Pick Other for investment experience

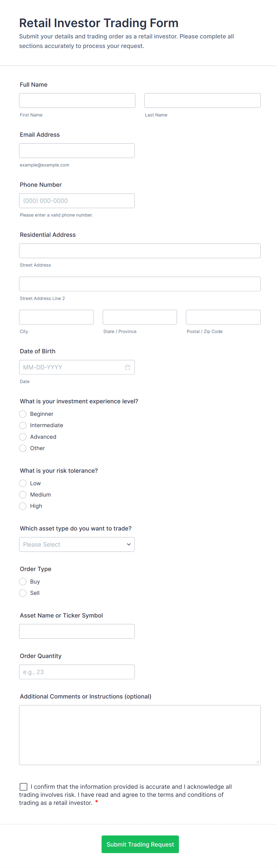(x=23, y=448)
